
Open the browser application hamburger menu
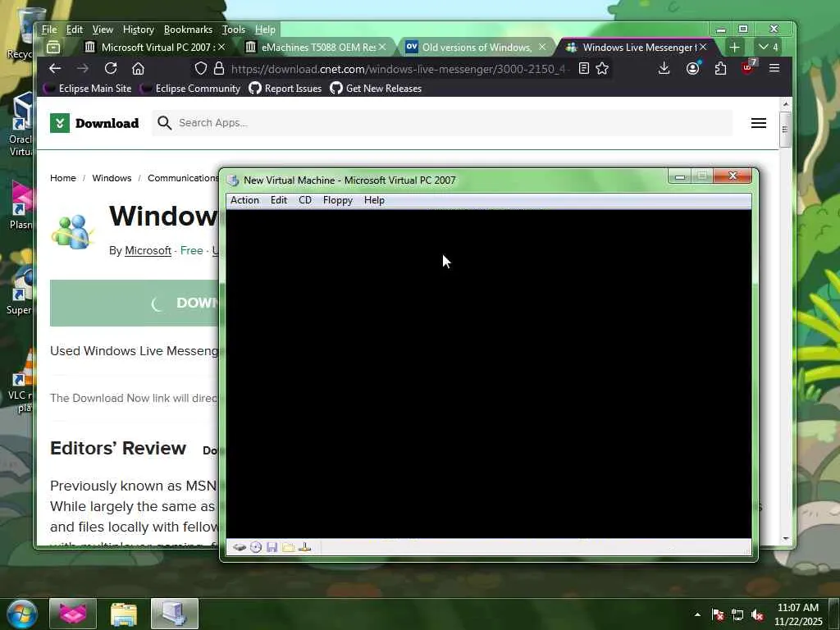(x=774, y=68)
